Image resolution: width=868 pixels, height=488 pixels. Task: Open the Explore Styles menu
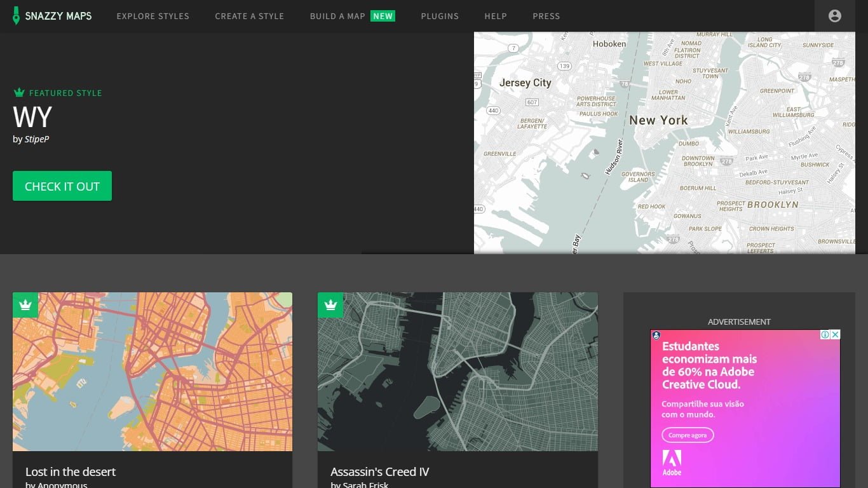click(x=153, y=16)
